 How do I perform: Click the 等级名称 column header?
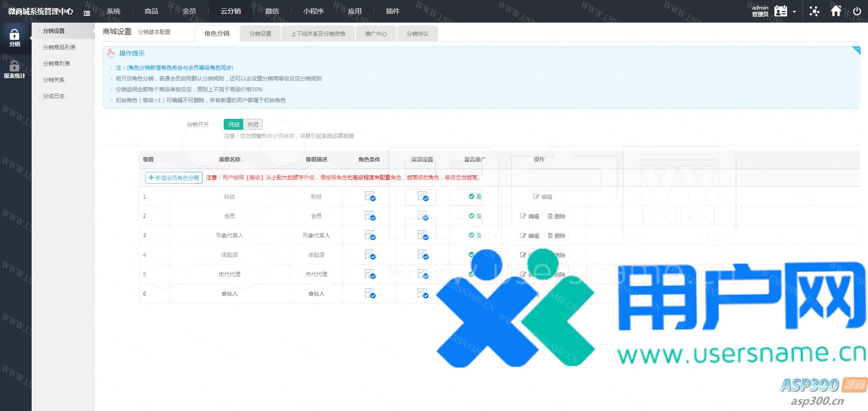coord(230,159)
